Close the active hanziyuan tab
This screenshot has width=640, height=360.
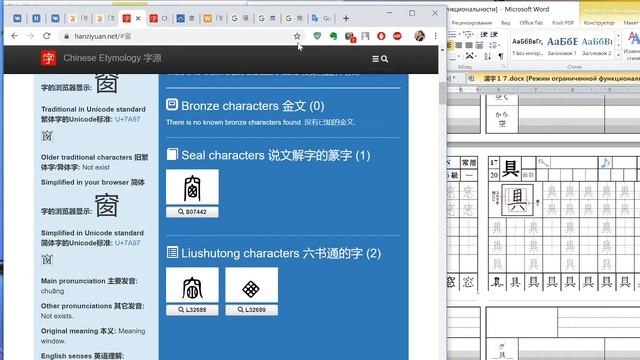point(138,18)
